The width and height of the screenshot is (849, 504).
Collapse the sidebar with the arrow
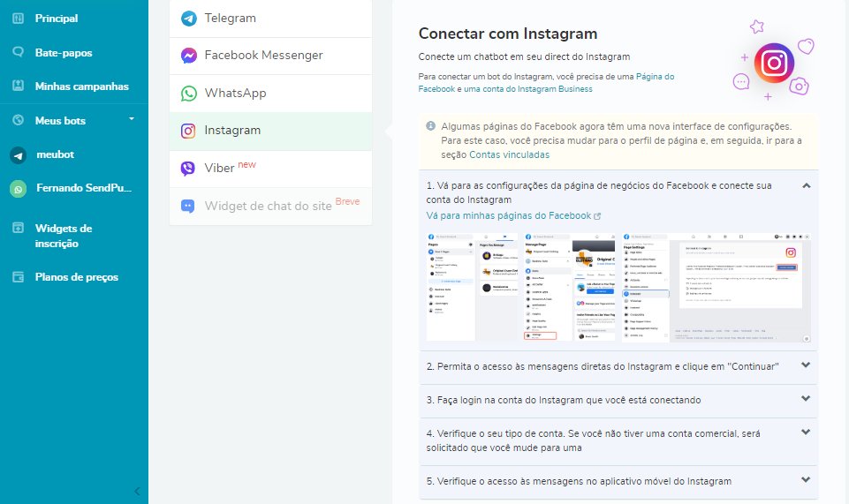[137, 491]
